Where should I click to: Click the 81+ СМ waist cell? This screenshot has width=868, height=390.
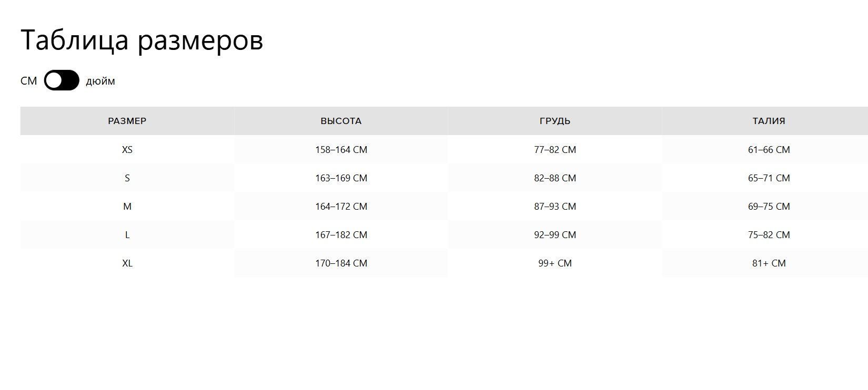point(769,263)
